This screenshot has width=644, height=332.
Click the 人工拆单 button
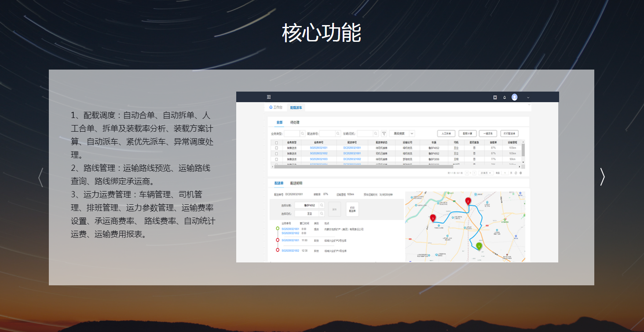click(446, 133)
